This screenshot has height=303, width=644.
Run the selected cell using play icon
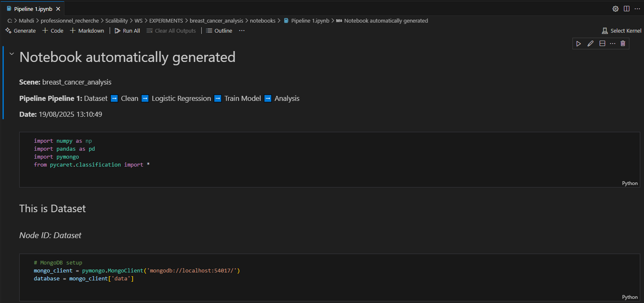[x=579, y=44]
